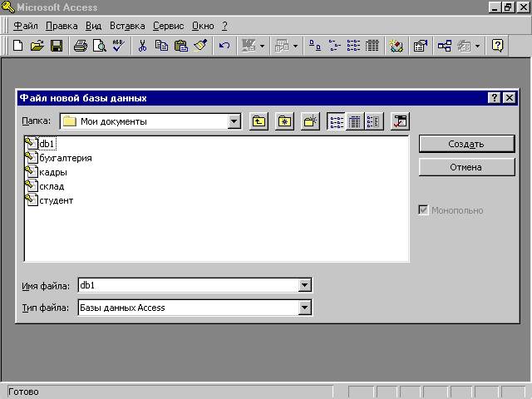Select the бухгалтерия database file
Viewport: 532px width, 399px height.
[x=65, y=158]
